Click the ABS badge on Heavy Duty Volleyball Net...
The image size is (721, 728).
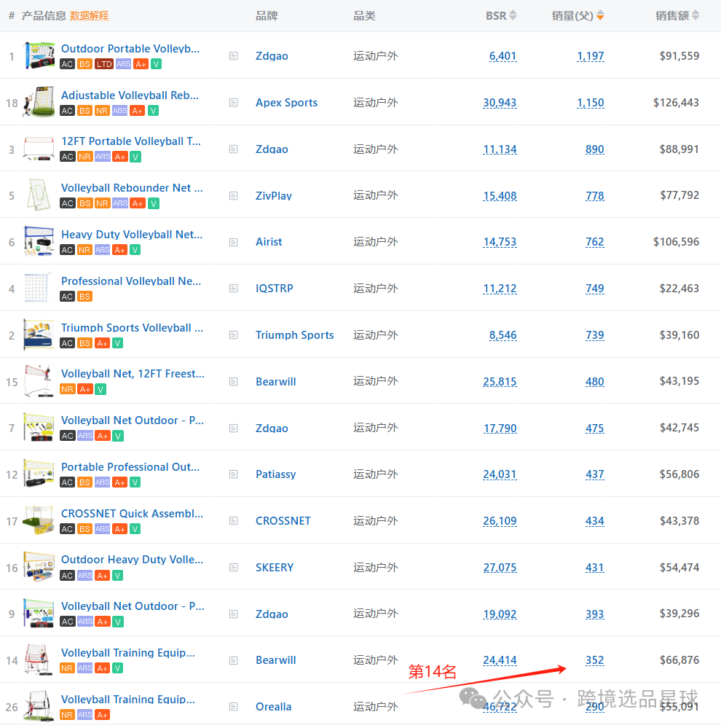[102, 250]
